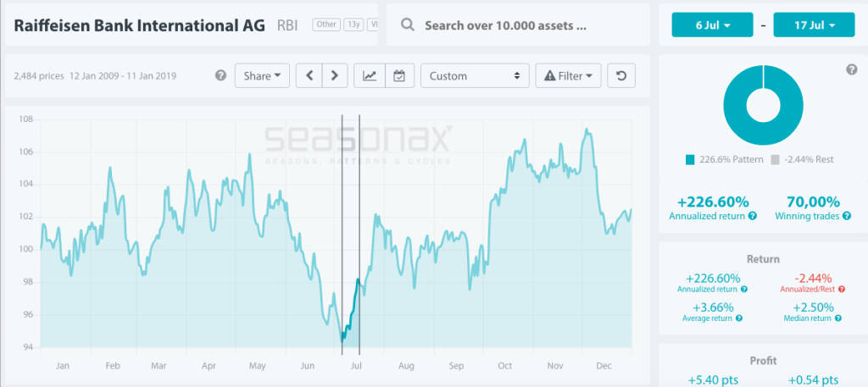This screenshot has width=868, height=387.
Task: Click the help icon above donut chart
Action: tap(851, 69)
